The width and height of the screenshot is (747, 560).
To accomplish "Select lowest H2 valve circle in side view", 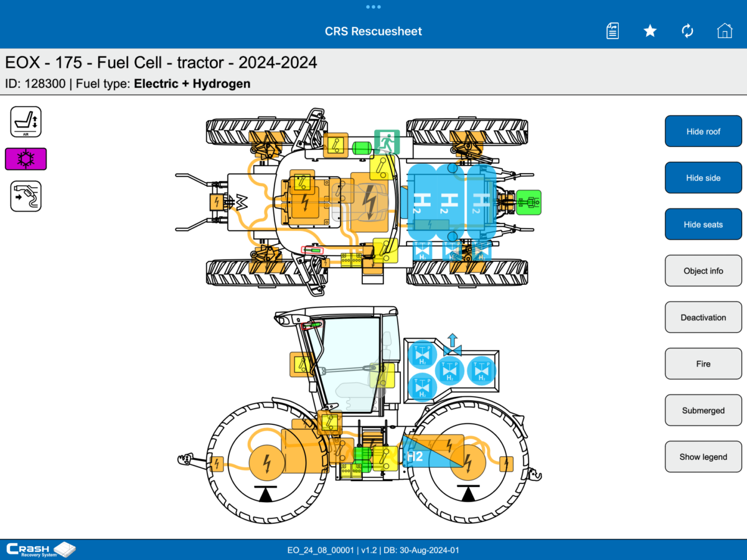I will pyautogui.click(x=422, y=387).
